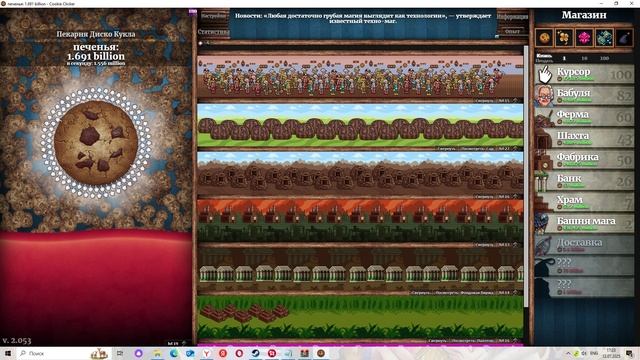This screenshot has width=640, height=360.
Task: Open the Настройки options menu
Action: point(213,16)
